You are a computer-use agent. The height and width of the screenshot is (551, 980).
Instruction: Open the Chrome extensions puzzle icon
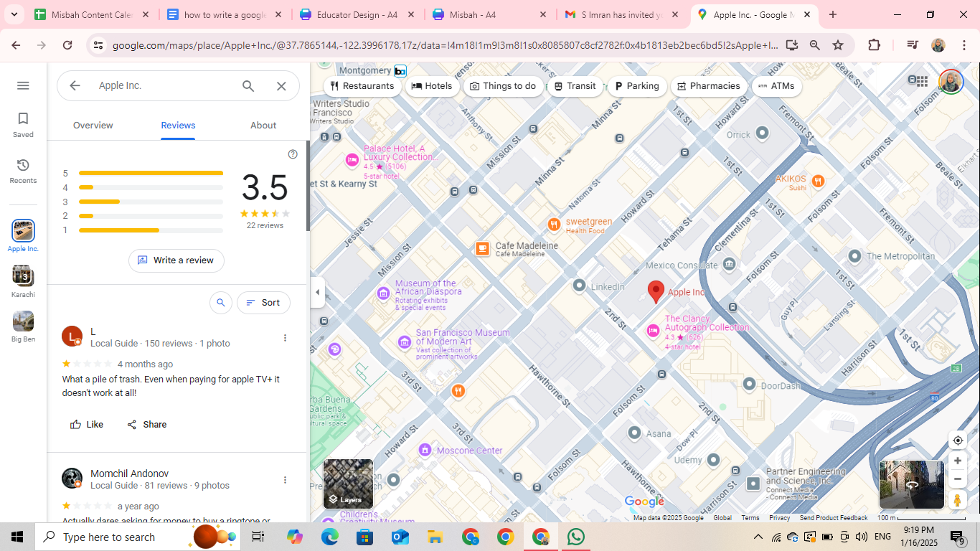[x=874, y=45]
